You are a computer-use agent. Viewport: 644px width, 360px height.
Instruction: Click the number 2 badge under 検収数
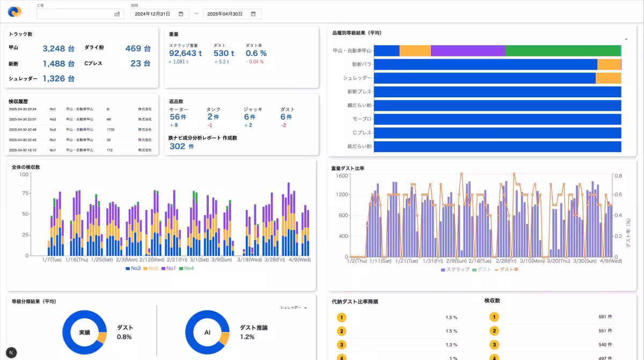[493, 331]
